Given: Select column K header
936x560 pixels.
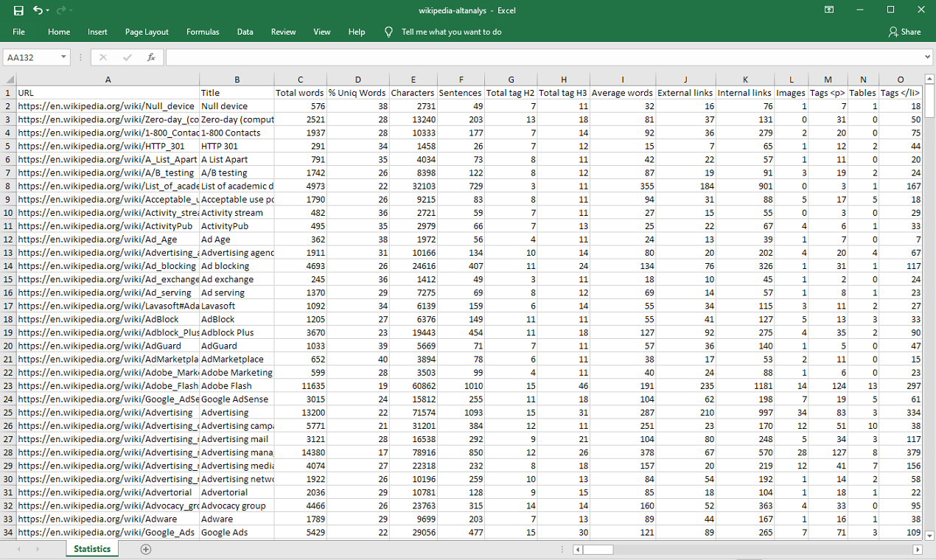Looking at the screenshot, I should pos(745,80).
